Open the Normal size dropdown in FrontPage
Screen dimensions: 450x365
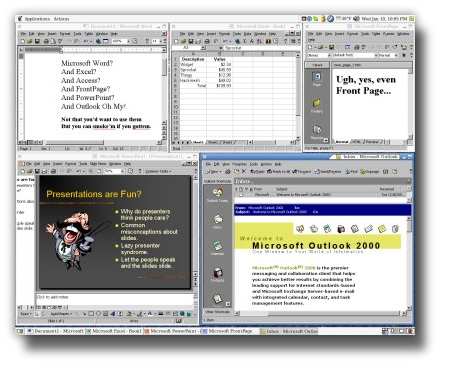[x=396, y=55]
